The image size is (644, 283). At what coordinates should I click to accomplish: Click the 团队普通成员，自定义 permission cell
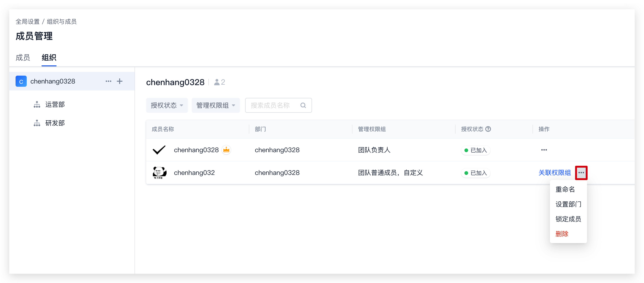[x=390, y=173]
